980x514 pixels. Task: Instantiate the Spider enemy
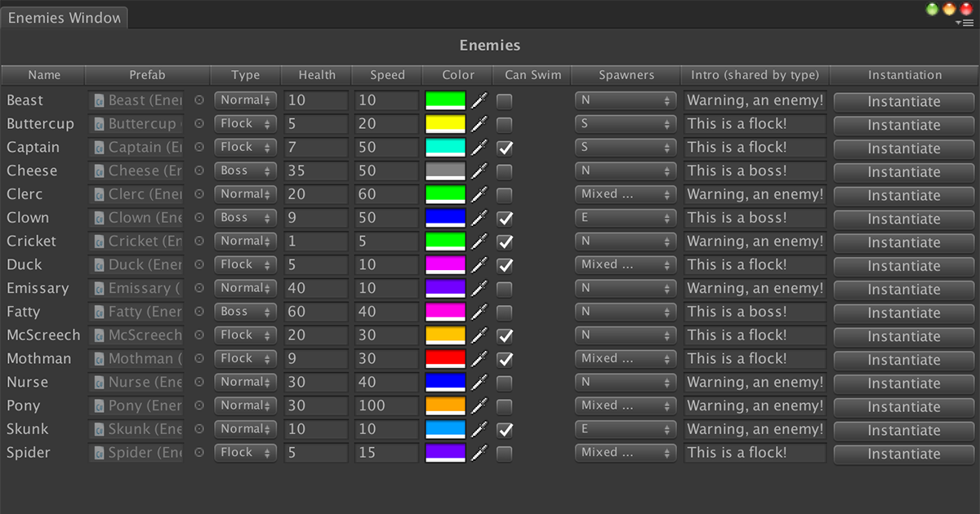903,453
